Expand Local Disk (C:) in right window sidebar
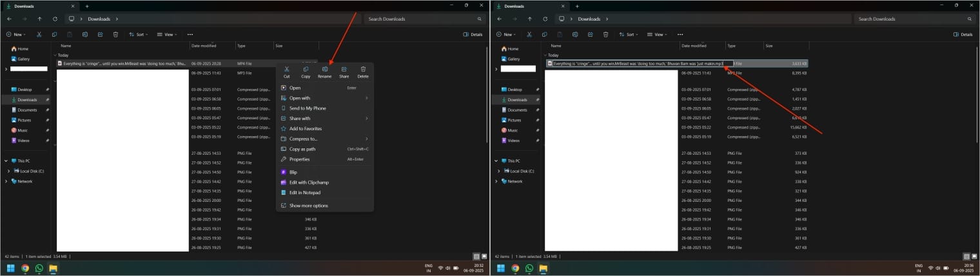The width and height of the screenshot is (980, 276). tap(498, 171)
